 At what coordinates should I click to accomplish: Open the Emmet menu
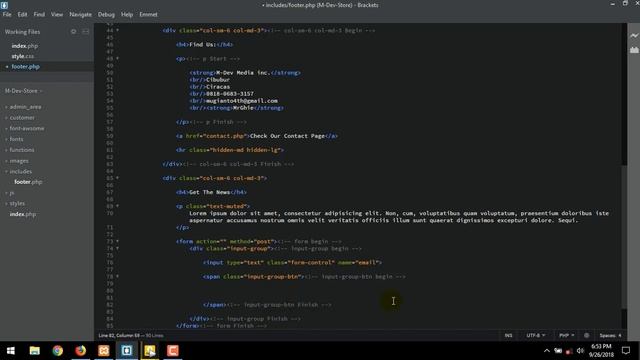click(x=148, y=14)
